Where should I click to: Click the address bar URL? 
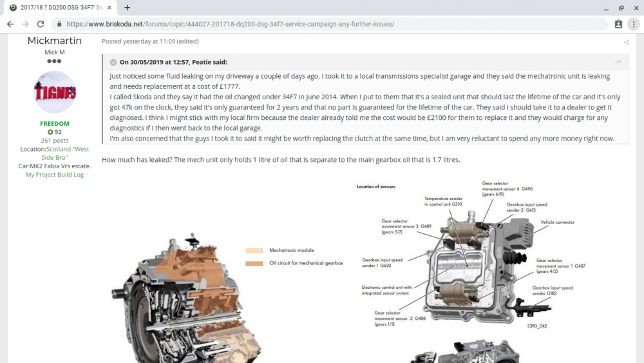point(231,25)
